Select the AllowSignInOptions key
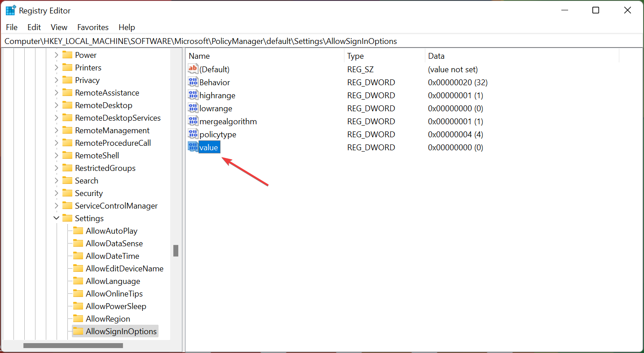This screenshot has width=644, height=353. point(121,331)
